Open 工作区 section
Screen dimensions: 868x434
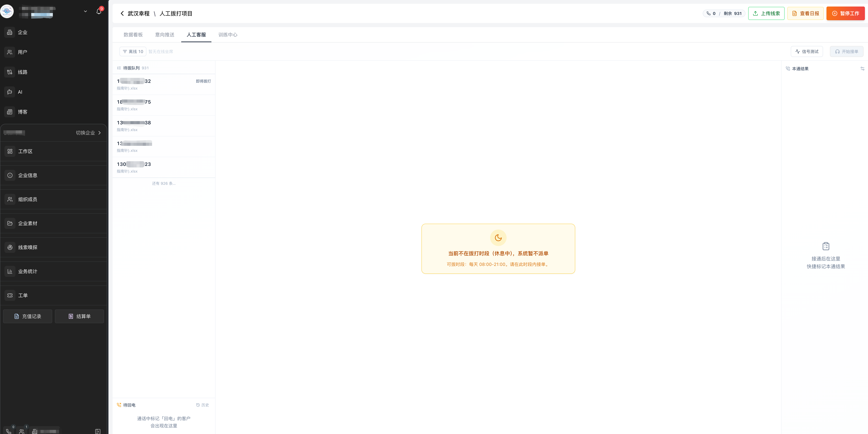pyautogui.click(x=54, y=151)
